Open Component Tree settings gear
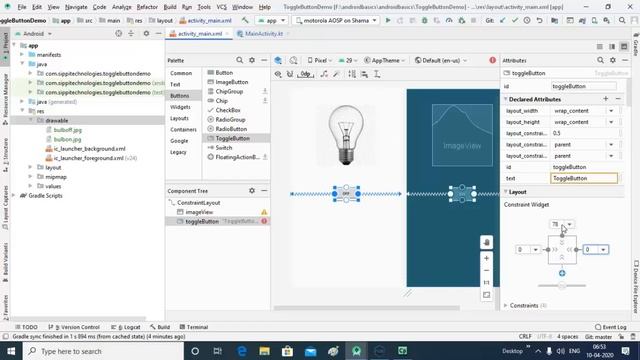 click(x=252, y=191)
